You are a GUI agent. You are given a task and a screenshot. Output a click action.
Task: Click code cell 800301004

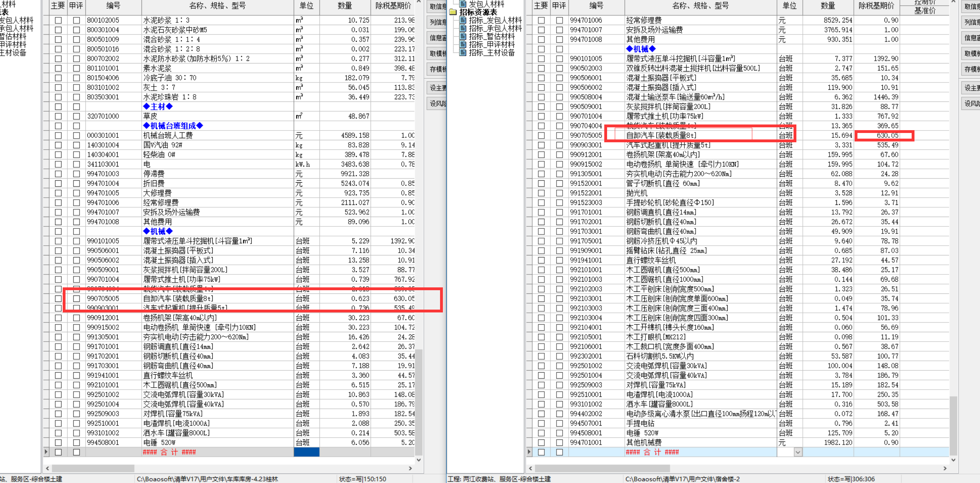(113, 30)
